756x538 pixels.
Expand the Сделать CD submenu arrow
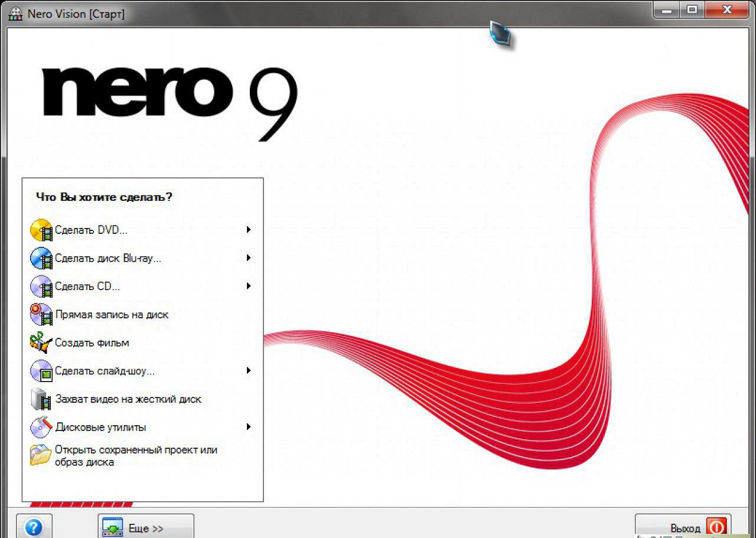(249, 286)
